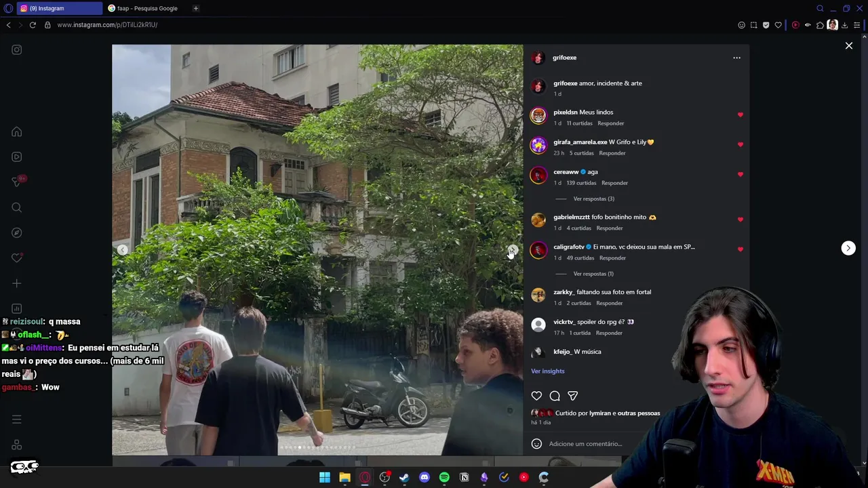Expand 'Ver respostas (1)' under caligrafotv
The width and height of the screenshot is (868, 488).
[x=593, y=274]
